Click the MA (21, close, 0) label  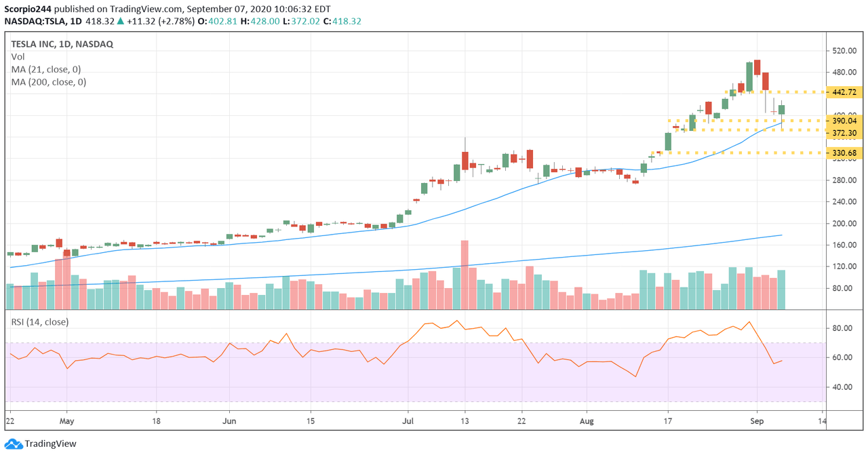pos(45,69)
